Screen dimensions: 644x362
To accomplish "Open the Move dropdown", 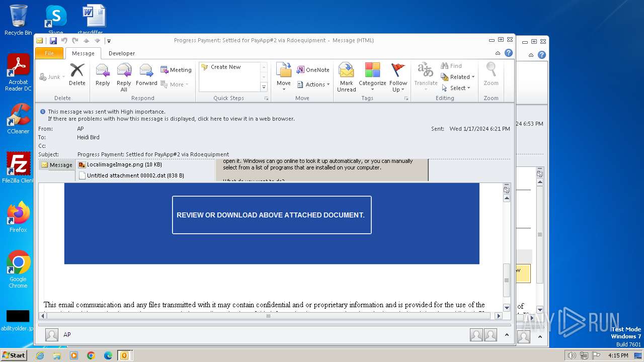I will [284, 77].
